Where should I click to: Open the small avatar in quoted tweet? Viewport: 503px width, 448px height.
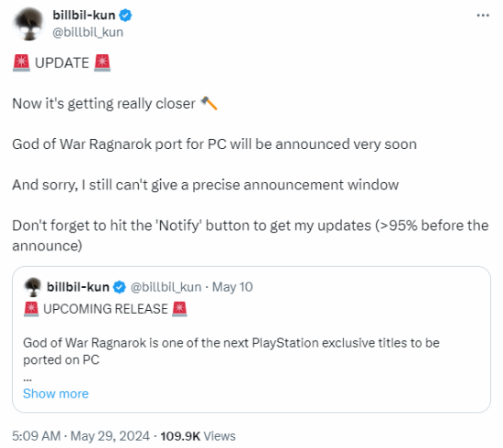pos(32,287)
